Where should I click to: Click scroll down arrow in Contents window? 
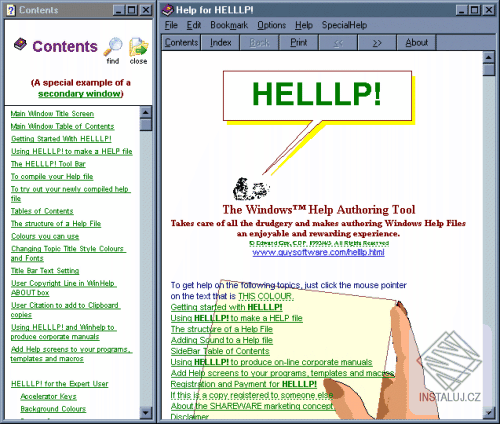tap(146, 413)
